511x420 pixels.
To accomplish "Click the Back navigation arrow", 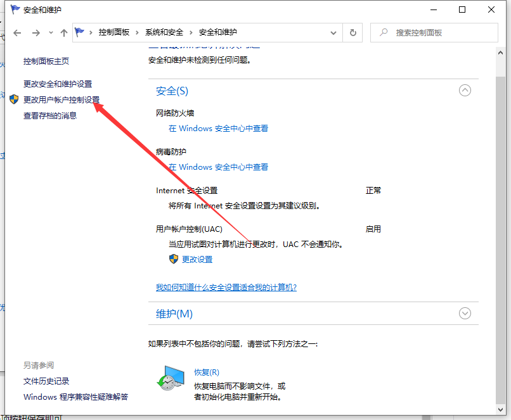I will pos(17,32).
